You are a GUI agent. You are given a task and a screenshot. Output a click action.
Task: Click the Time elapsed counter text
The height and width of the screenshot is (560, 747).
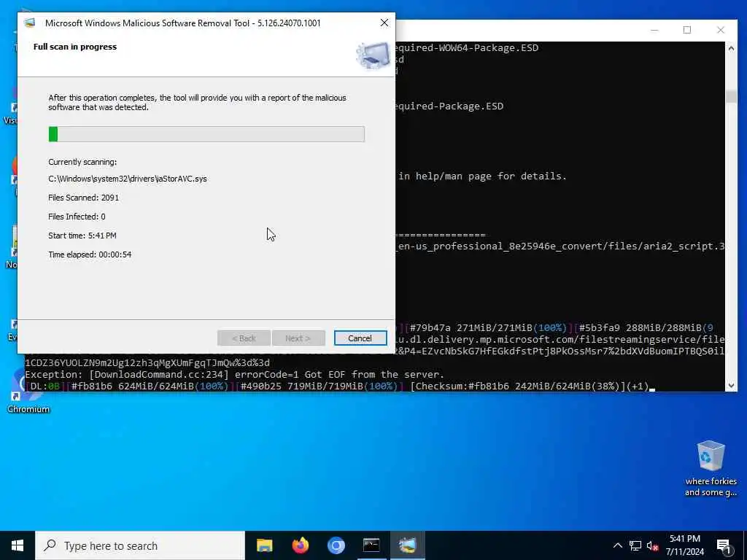[90, 254]
